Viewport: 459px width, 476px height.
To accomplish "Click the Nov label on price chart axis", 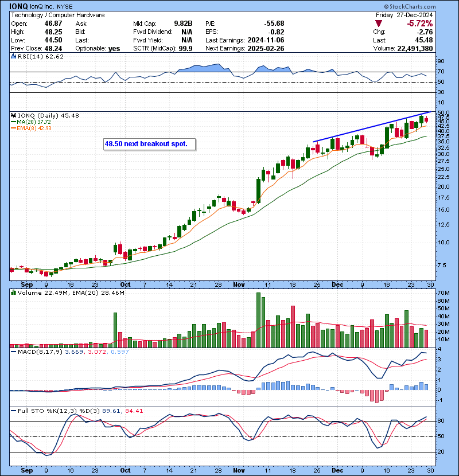I will coord(239,285).
